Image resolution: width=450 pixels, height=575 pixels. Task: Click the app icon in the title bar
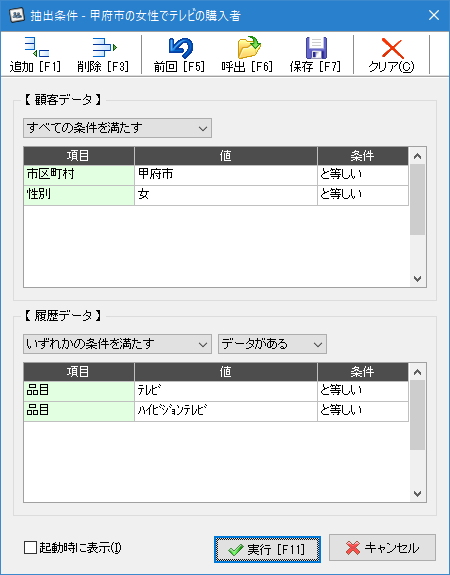pyautogui.click(x=17, y=15)
